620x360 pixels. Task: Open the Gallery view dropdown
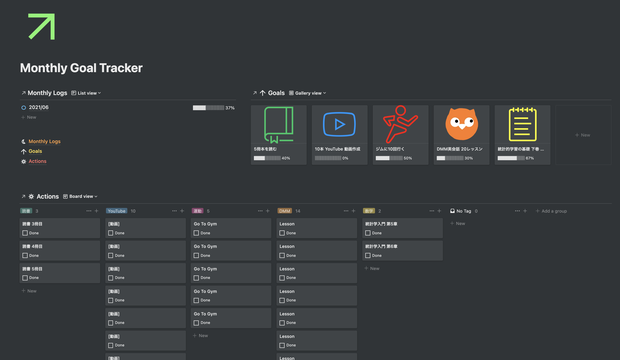click(x=308, y=93)
